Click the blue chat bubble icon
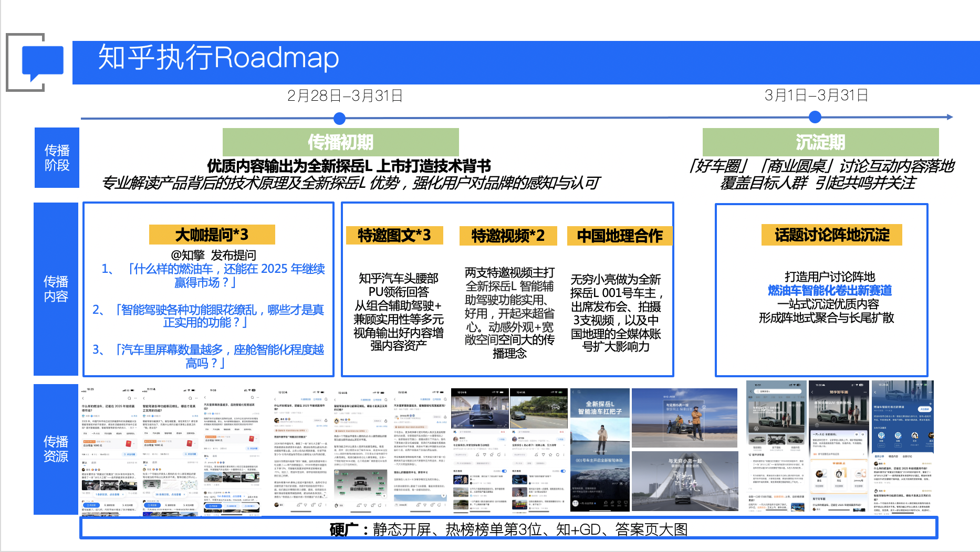The image size is (980, 552). pos(42,62)
